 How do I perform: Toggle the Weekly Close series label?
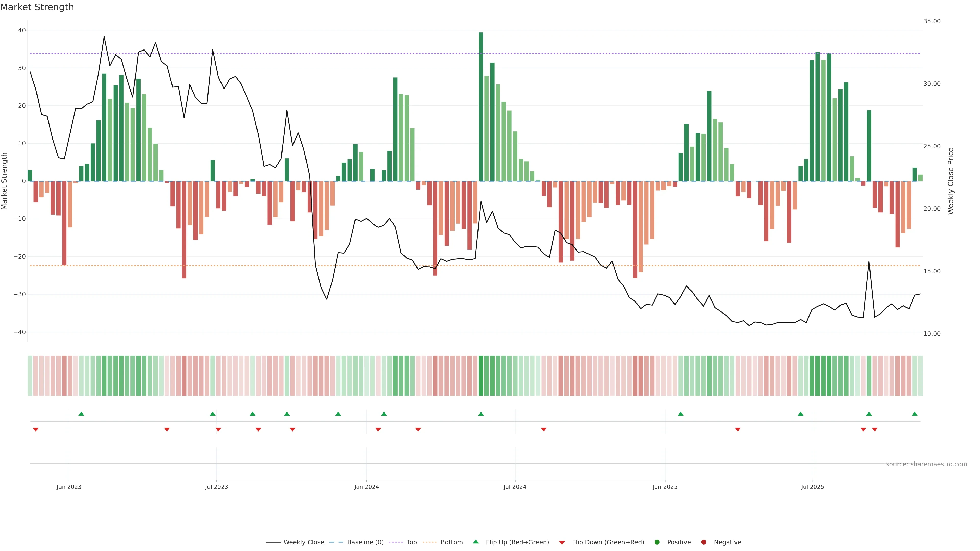[304, 542]
